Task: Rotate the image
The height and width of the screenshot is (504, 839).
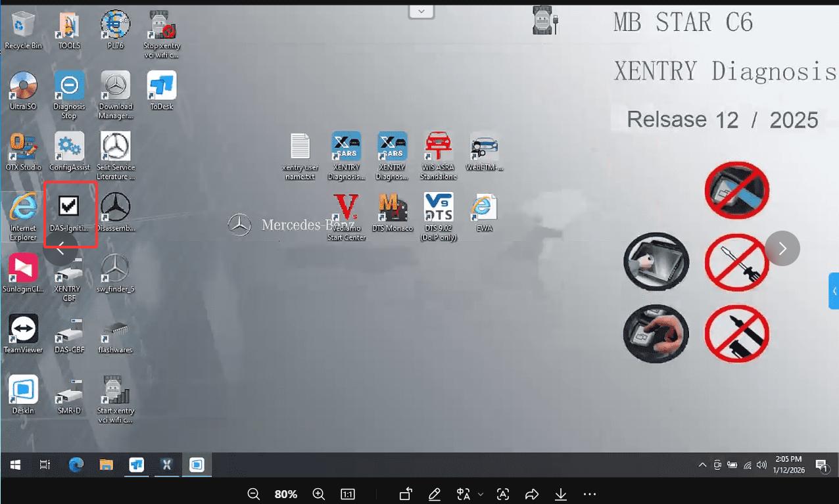Action: pyautogui.click(x=406, y=494)
